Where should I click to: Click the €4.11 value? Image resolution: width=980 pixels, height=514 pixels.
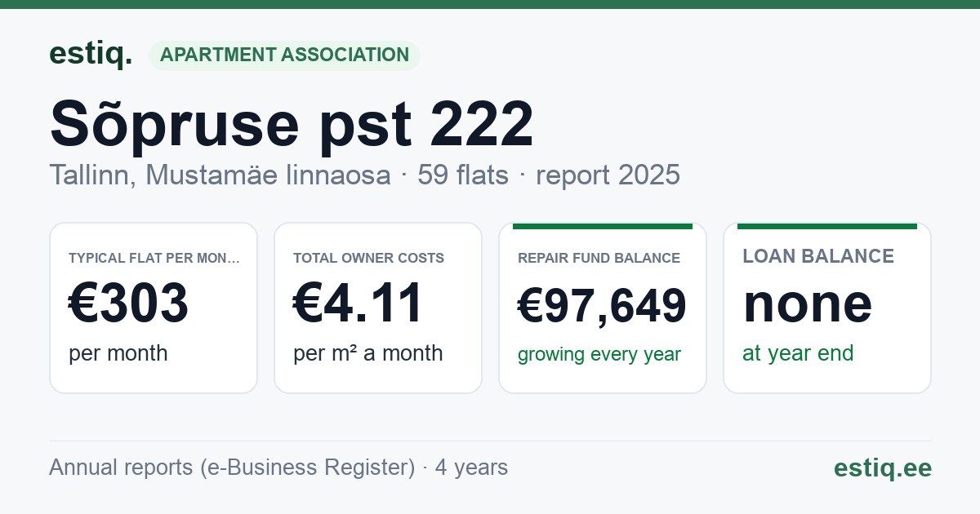[359, 303]
